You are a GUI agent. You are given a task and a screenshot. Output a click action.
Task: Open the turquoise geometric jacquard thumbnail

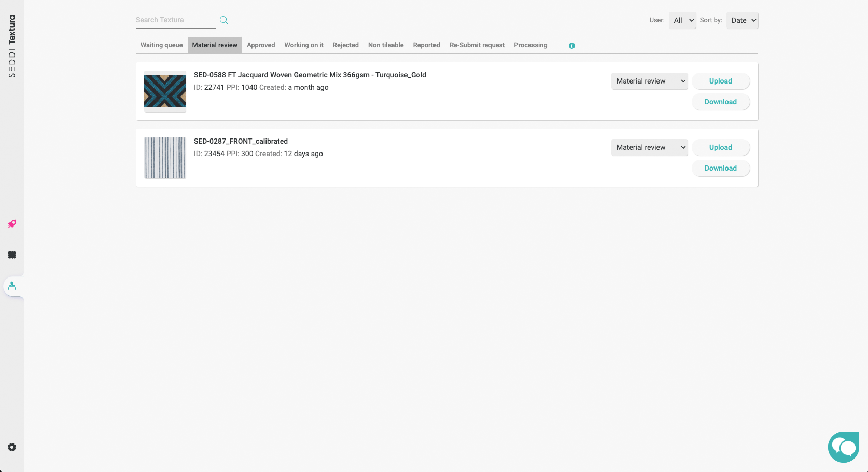[165, 91]
